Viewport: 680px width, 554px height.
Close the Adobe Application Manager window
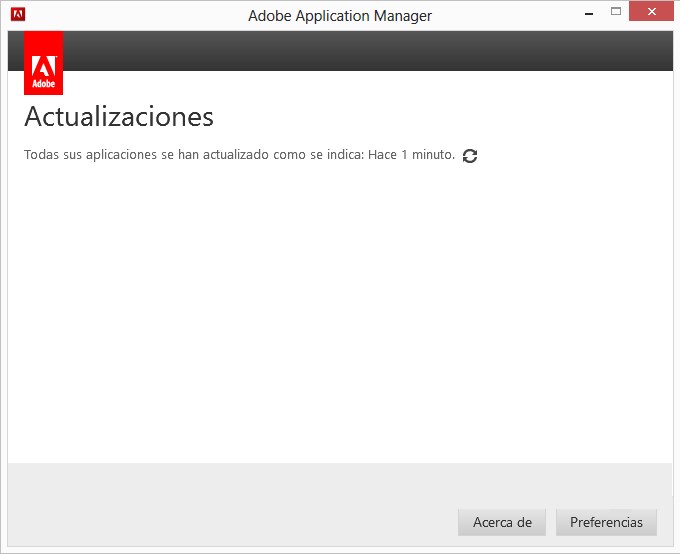(x=651, y=12)
